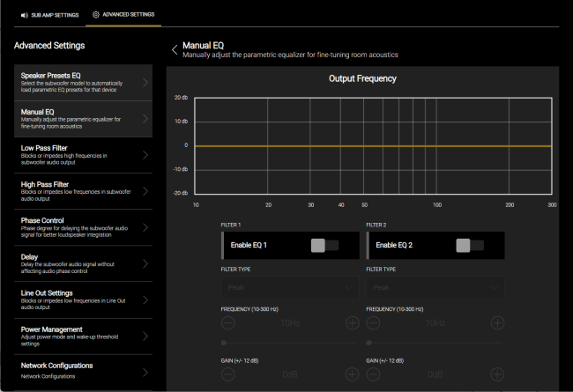Increase Filter 1 gain with plus icon

click(x=353, y=374)
